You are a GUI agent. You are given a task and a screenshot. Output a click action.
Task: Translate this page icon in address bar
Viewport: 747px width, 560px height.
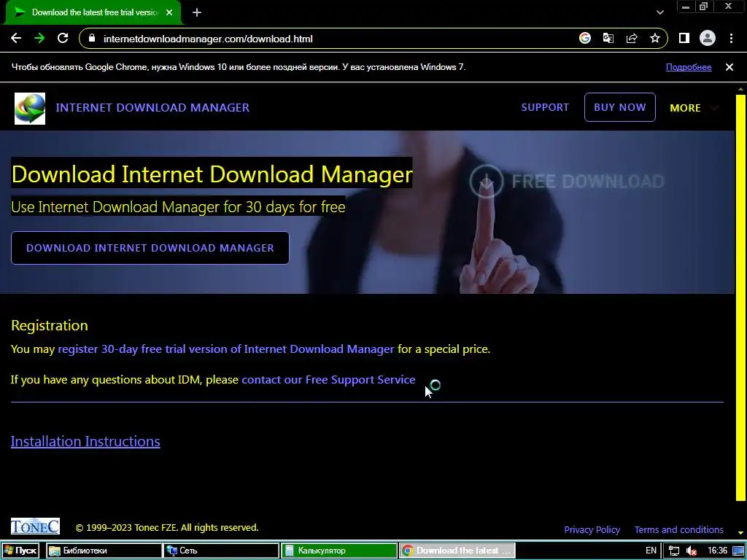click(x=608, y=38)
